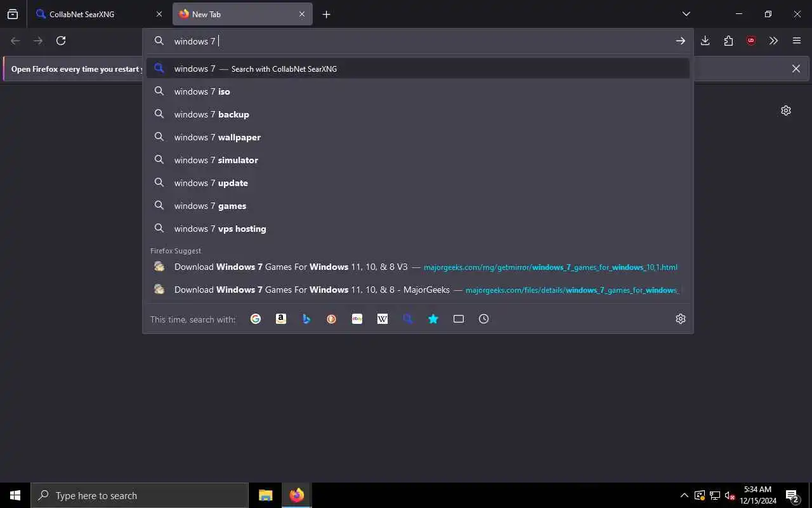
Task: Click the Go arrow in address bar
Action: pyautogui.click(x=680, y=41)
